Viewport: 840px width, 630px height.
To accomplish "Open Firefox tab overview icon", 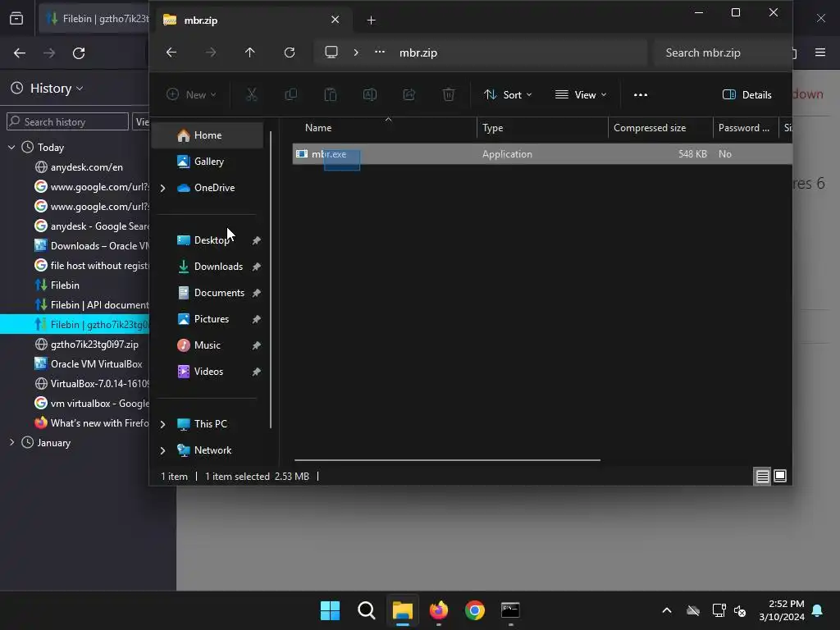I will pyautogui.click(x=16, y=19).
